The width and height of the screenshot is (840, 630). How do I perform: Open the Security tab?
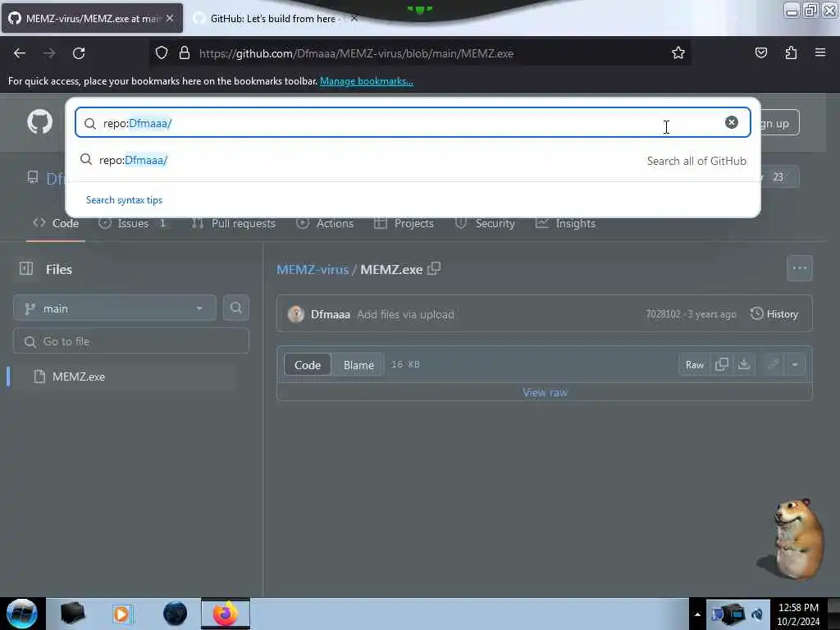pyautogui.click(x=485, y=223)
